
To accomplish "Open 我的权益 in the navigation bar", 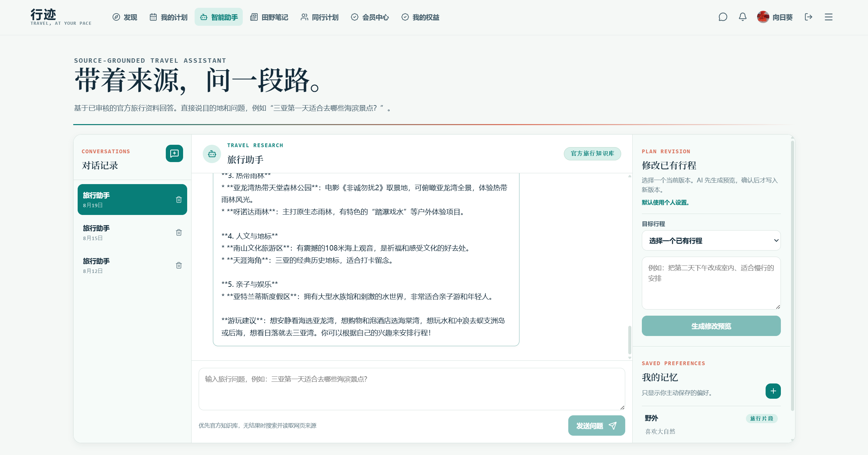I will click(420, 17).
